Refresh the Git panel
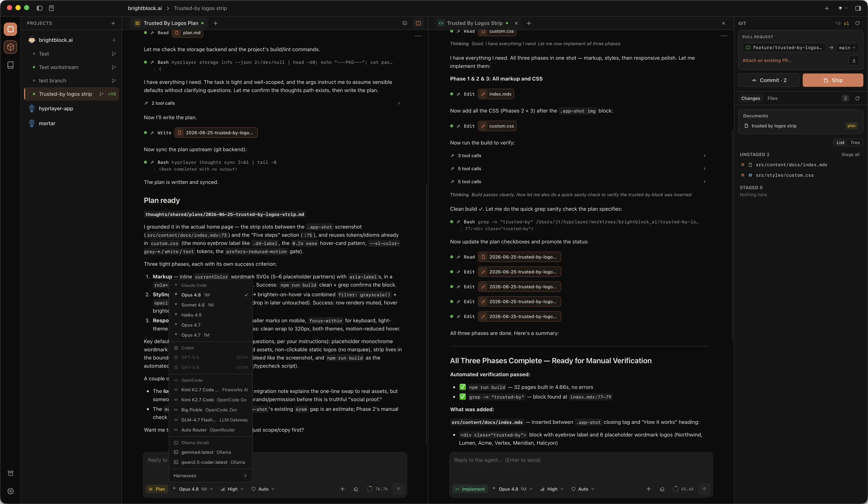 coord(857,23)
